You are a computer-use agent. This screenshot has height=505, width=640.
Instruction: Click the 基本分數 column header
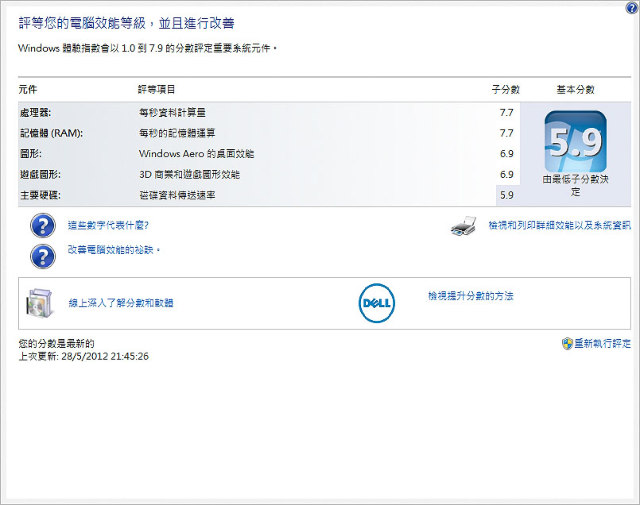[576, 89]
